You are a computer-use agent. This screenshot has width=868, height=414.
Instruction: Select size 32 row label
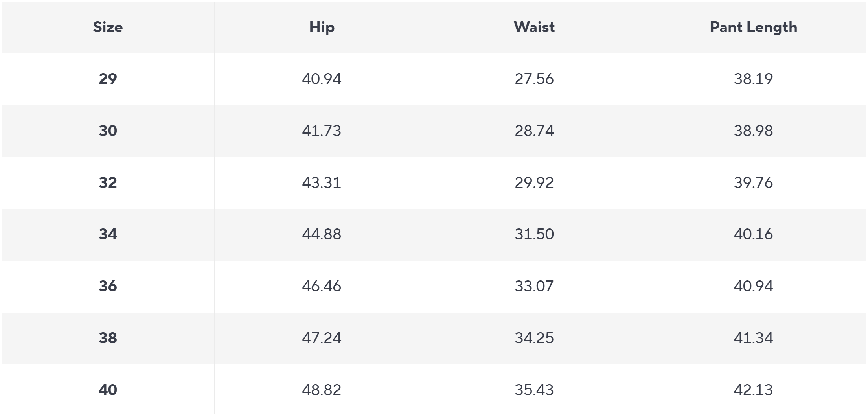click(x=108, y=182)
